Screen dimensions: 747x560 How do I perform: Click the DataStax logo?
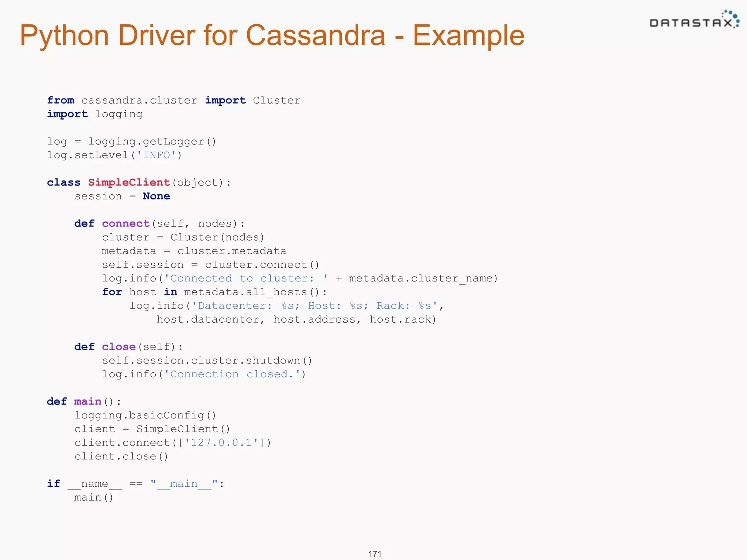(694, 19)
